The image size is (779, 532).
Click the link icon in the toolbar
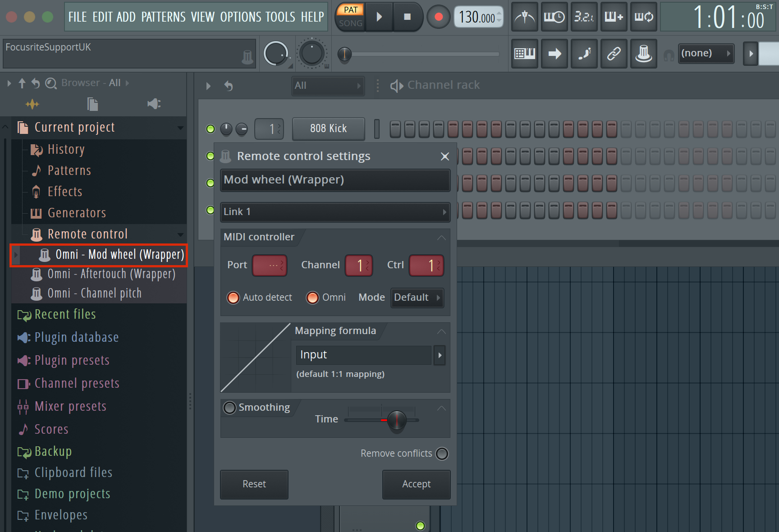pos(614,54)
